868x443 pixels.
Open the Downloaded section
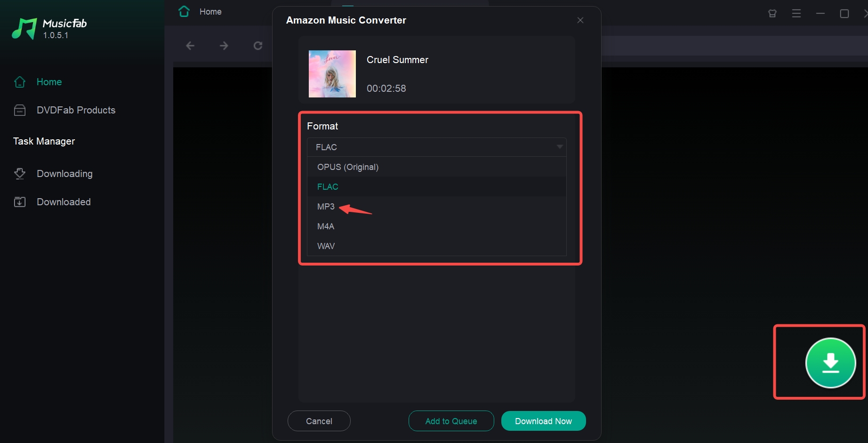pos(64,202)
